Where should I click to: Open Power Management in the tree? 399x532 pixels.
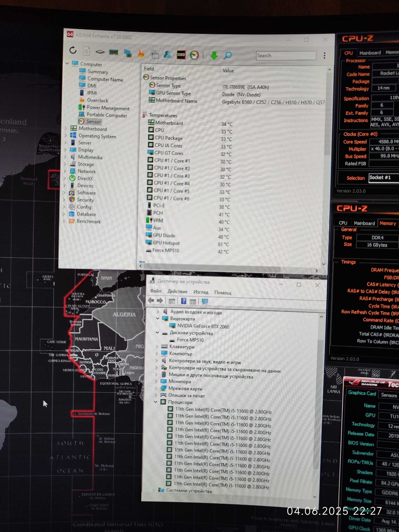point(108,108)
